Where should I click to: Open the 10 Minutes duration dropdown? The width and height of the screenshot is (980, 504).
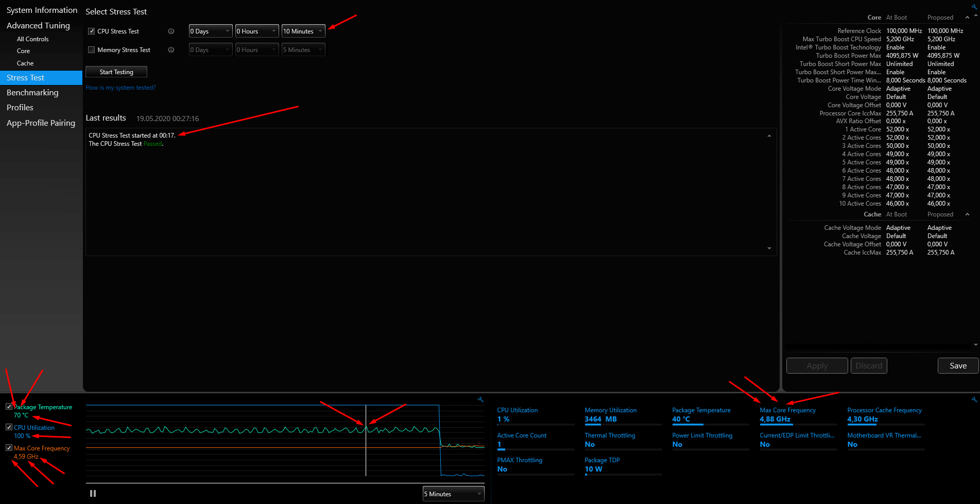click(x=303, y=31)
